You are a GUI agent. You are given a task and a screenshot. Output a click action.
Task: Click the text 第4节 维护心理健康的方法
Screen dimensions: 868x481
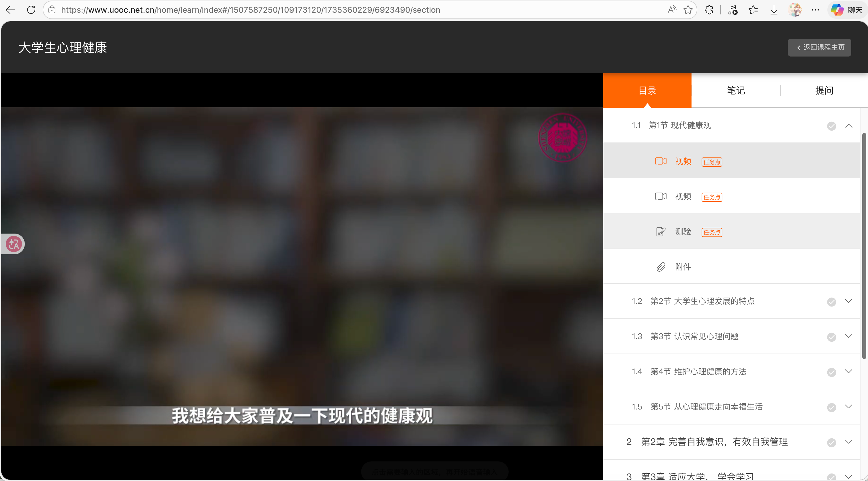[x=698, y=371]
